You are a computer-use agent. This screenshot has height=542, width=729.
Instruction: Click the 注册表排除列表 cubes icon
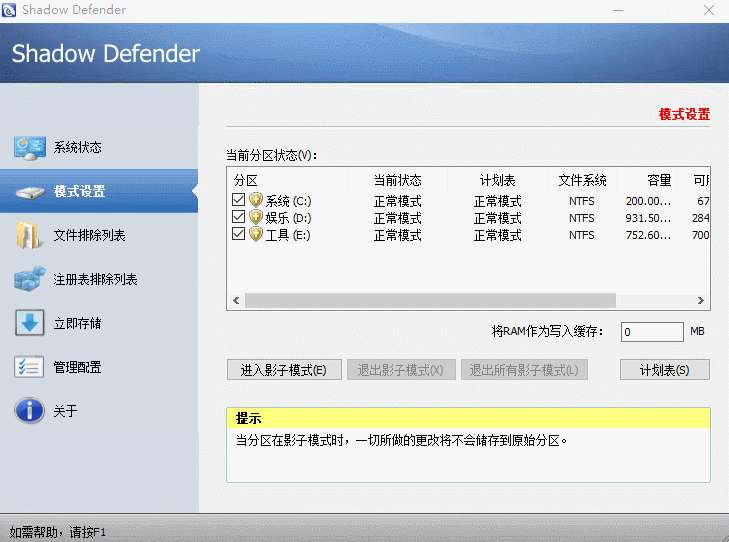point(30,279)
